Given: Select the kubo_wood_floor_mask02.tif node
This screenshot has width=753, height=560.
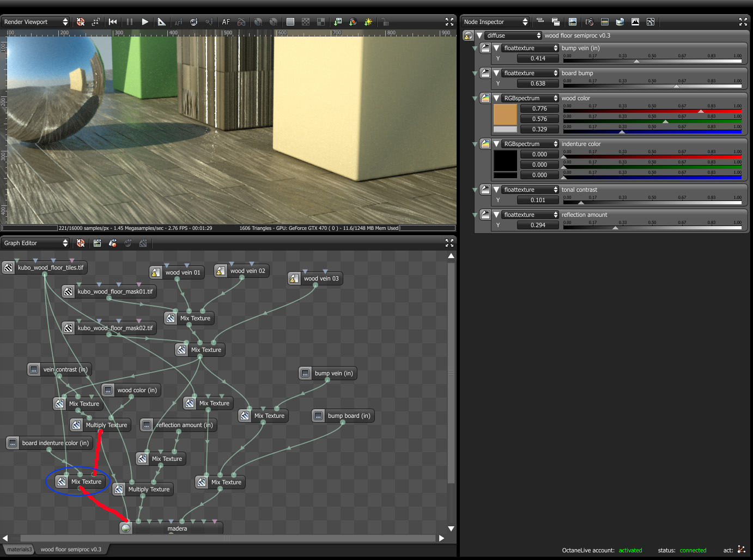Looking at the screenshot, I should point(109,328).
